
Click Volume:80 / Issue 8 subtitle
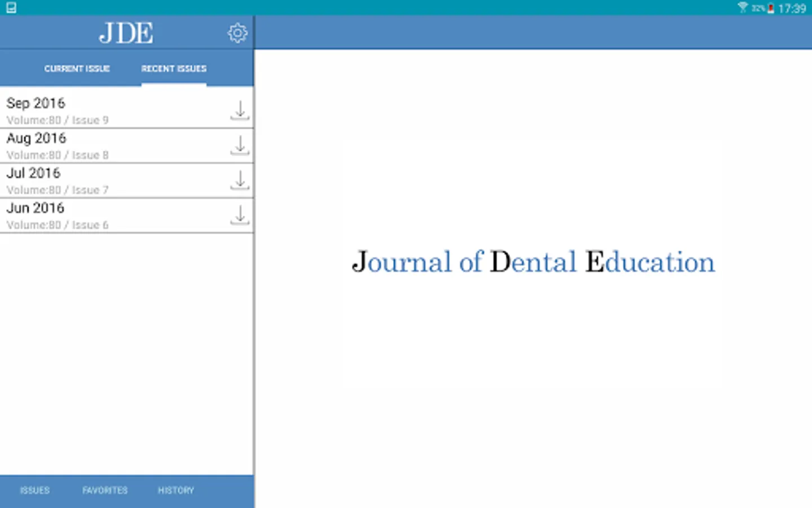pos(58,155)
